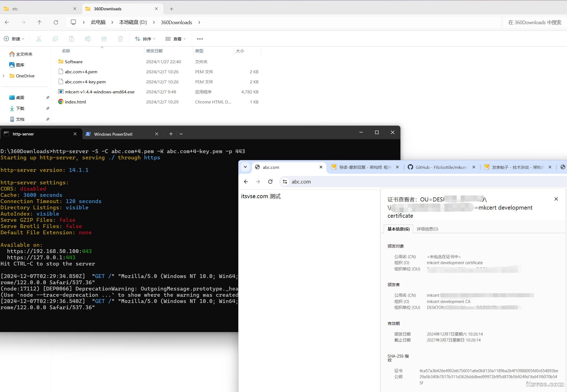This screenshot has width=567, height=392.
Task: Go forward in the Chrome browser
Action: (x=258, y=182)
